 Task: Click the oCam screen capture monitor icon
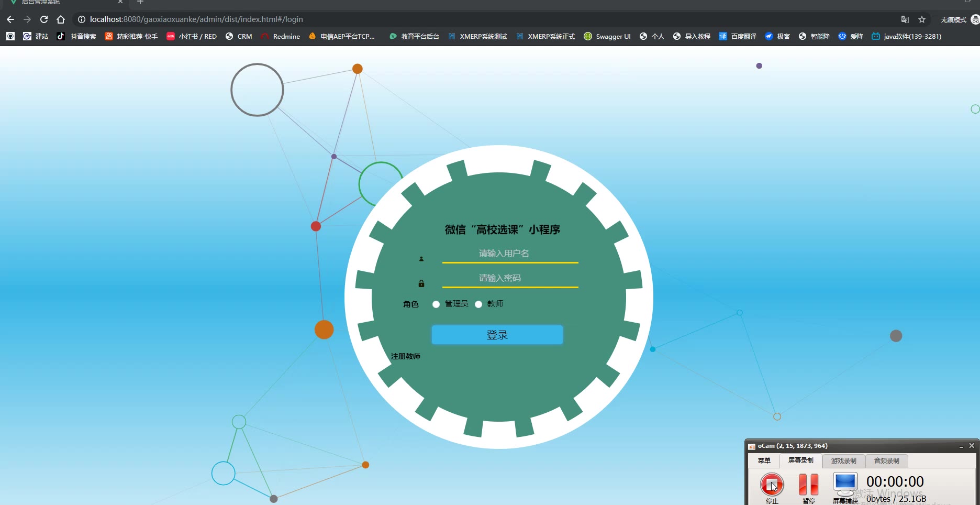pos(845,485)
